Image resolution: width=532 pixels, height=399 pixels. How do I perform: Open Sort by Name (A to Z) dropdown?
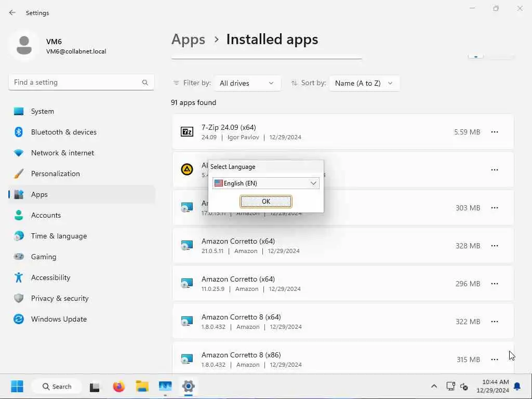(364, 83)
